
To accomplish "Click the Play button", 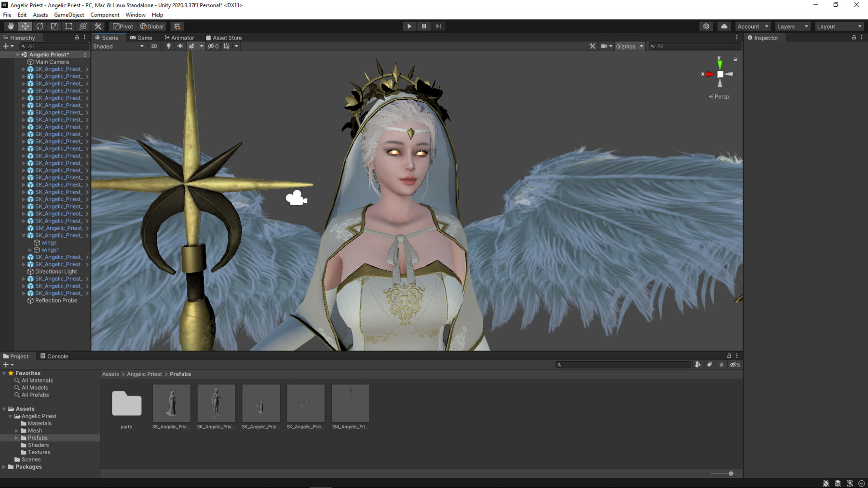I will (x=409, y=26).
